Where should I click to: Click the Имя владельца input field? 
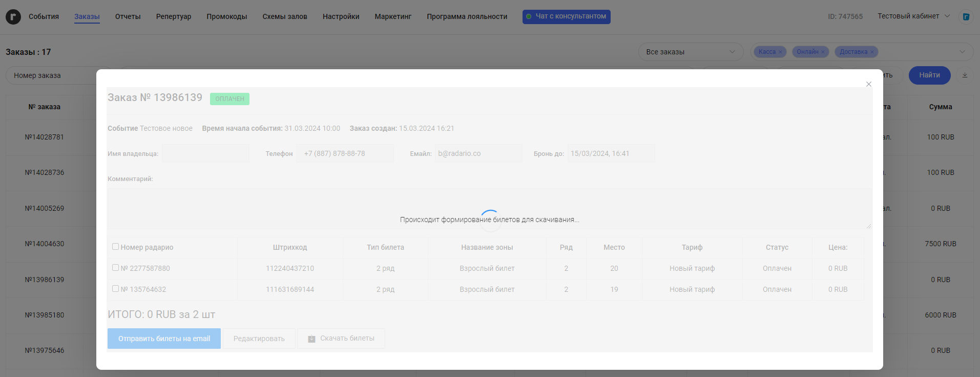206,153
